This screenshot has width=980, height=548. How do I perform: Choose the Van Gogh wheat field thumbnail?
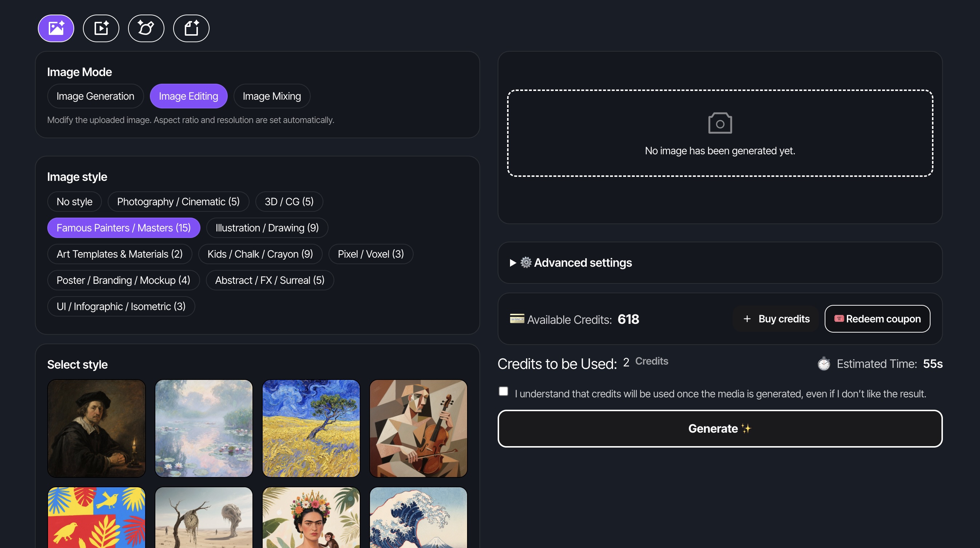311,429
